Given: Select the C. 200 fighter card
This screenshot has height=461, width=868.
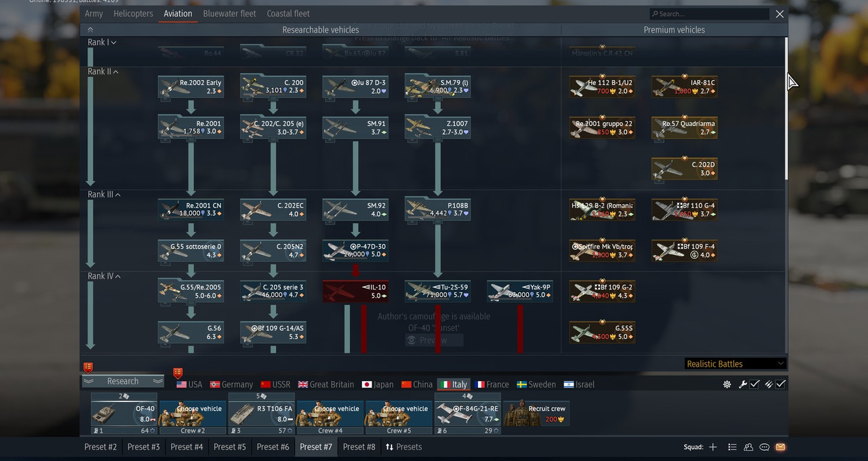Looking at the screenshot, I should (273, 87).
